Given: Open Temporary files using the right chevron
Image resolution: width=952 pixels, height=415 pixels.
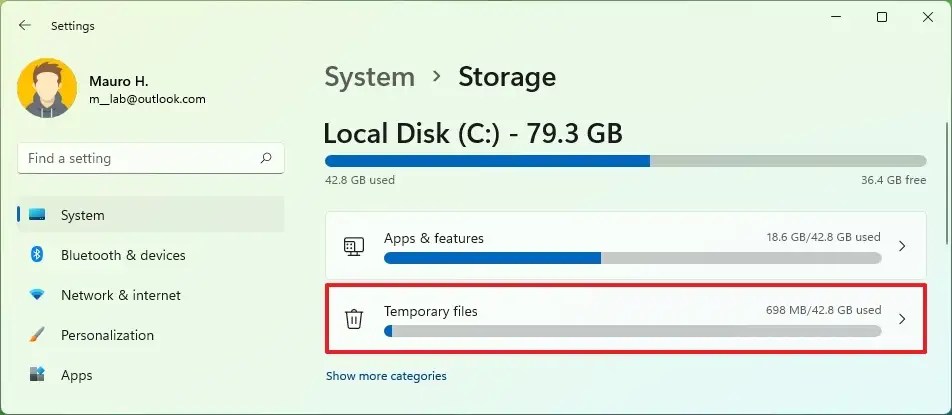Looking at the screenshot, I should (x=901, y=319).
